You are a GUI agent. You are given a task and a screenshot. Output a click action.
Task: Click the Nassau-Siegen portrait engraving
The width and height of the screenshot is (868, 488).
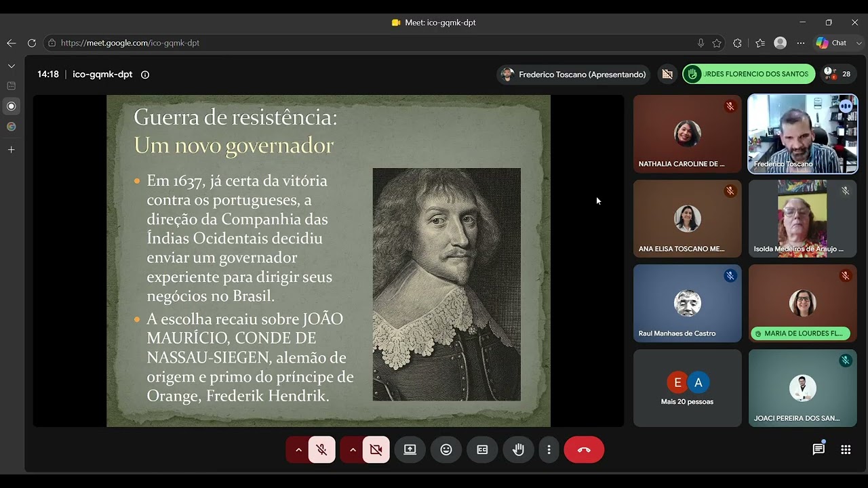447,285
